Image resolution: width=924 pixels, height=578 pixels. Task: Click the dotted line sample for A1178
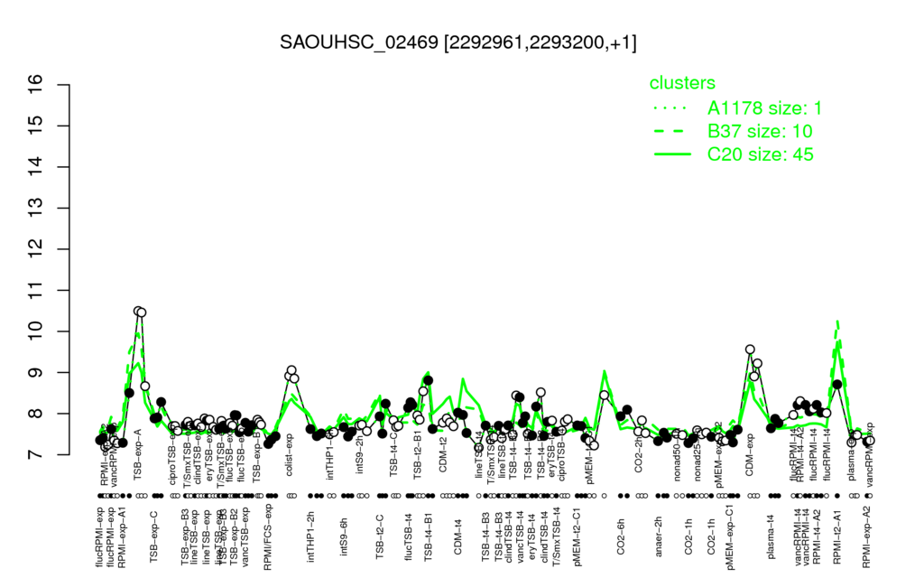point(672,108)
